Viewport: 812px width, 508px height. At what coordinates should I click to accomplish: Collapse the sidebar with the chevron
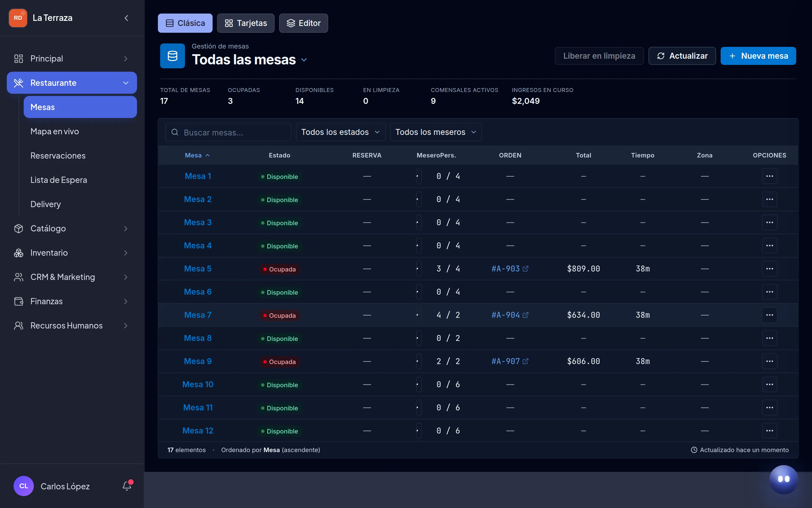[127, 18]
